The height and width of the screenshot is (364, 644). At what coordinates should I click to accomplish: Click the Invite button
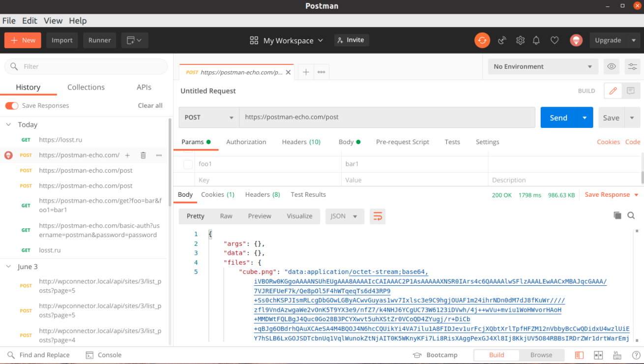pos(351,40)
